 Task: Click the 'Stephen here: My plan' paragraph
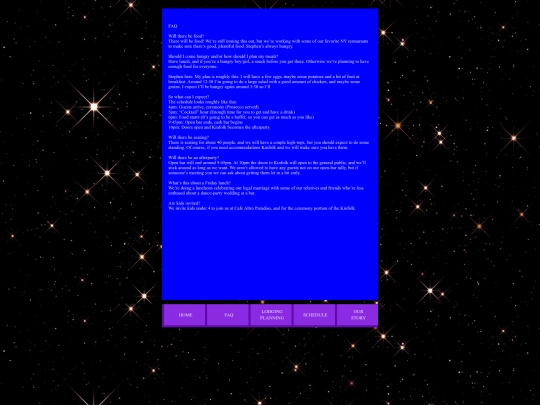pyautogui.click(x=264, y=82)
